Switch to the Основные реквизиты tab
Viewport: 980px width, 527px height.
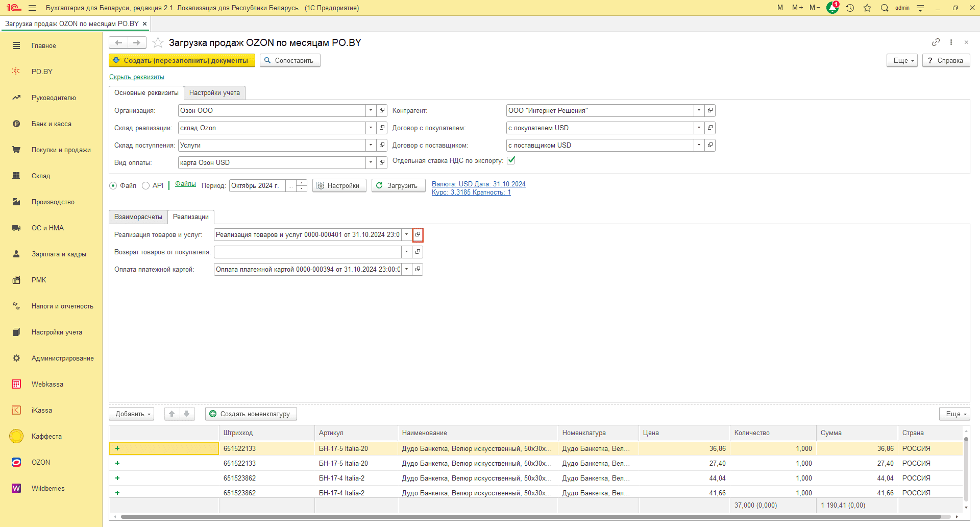click(x=146, y=92)
